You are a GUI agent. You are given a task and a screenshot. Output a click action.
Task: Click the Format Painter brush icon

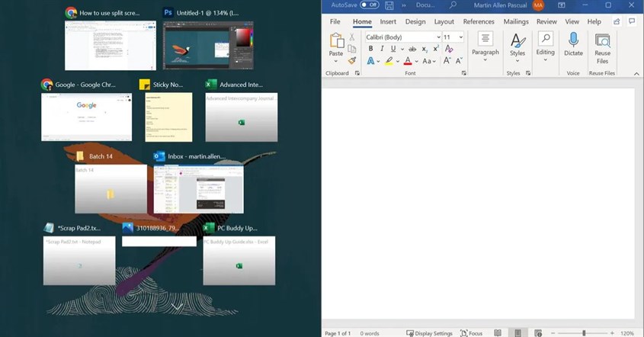[352, 61]
